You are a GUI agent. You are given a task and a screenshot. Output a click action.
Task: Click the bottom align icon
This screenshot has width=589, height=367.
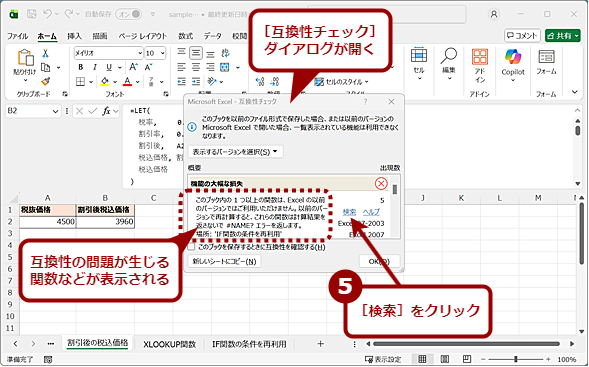210,53
